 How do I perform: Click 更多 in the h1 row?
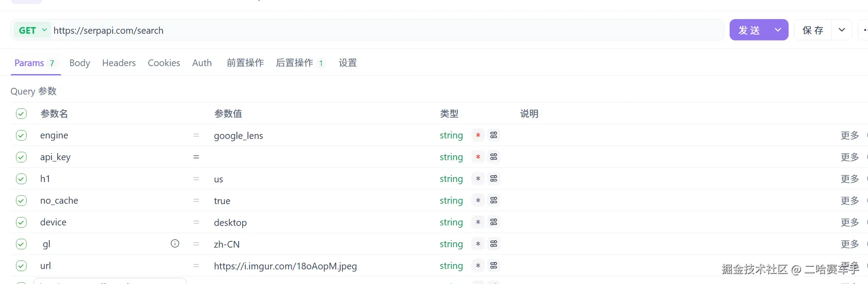tap(850, 179)
